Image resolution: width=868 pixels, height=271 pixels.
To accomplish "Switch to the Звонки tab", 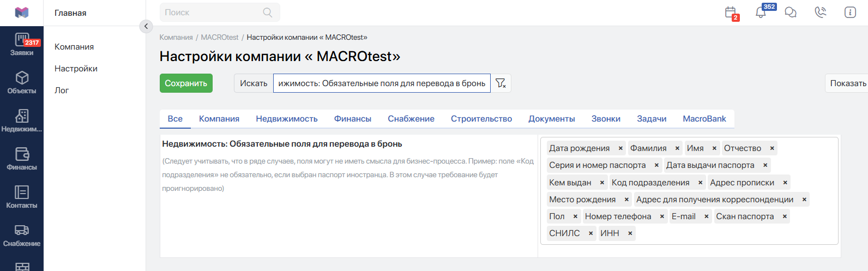I will [606, 119].
